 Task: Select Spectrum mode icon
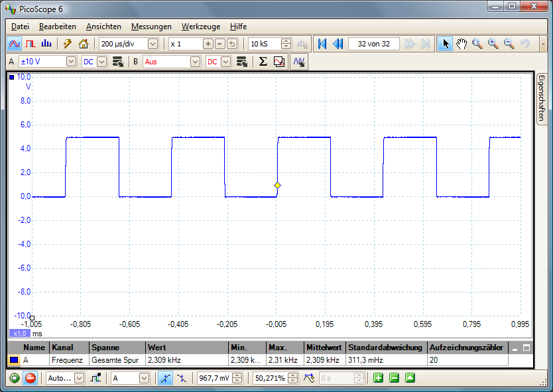[46, 44]
